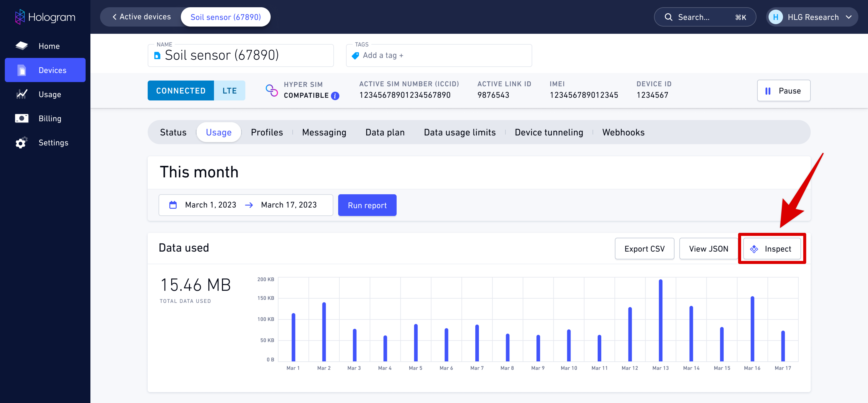This screenshot has height=403, width=868.
Task: Select end date March 17, 2023
Action: point(289,205)
